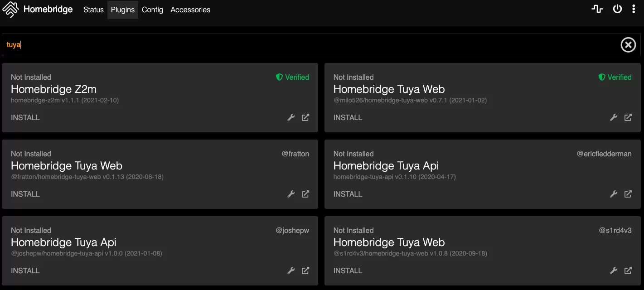
Task: Install joshepw Homebridge Tuya Api plugin
Action: [25, 271]
